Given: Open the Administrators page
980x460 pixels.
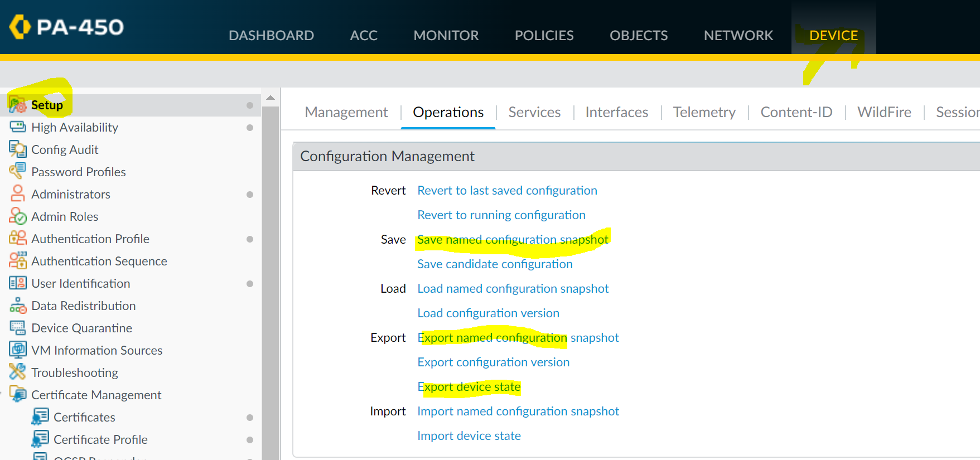Looking at the screenshot, I should point(71,194).
